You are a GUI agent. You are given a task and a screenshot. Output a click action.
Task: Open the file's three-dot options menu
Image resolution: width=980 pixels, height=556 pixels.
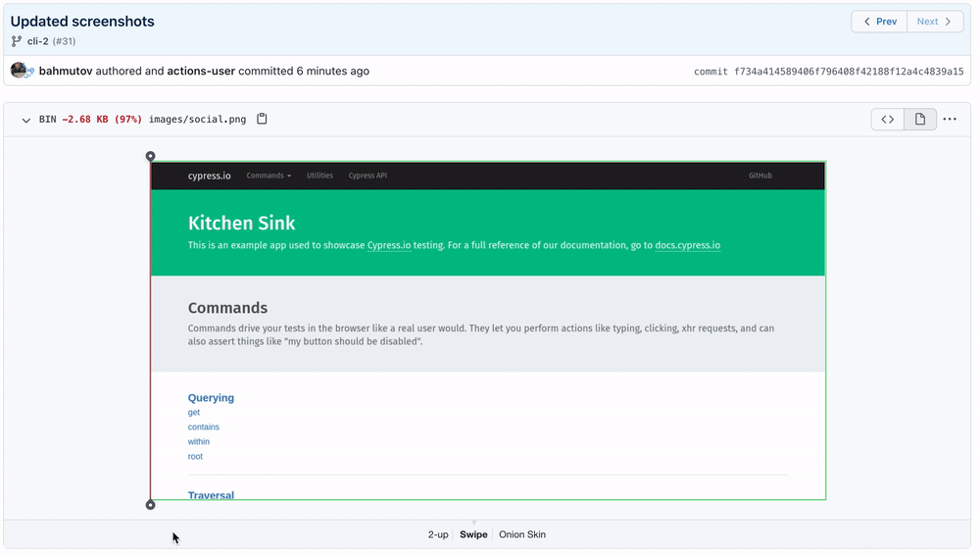point(950,120)
